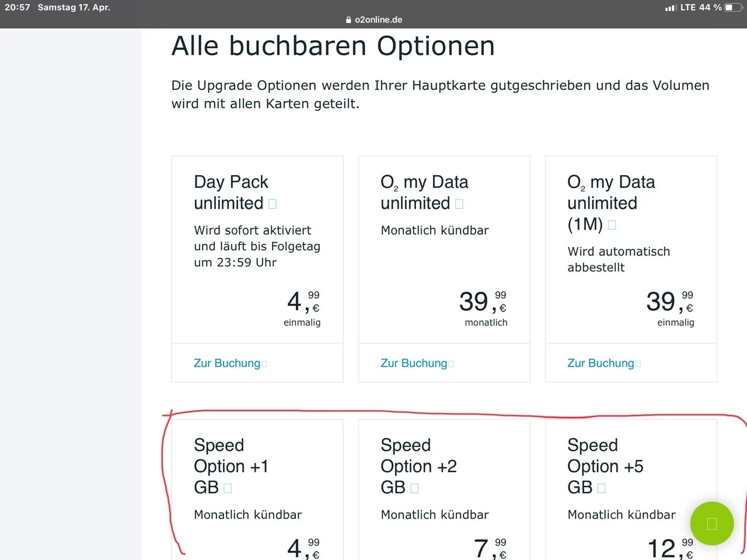
Task: Follow Zur Buchung link for monthly unlimited data
Action: 414,363
